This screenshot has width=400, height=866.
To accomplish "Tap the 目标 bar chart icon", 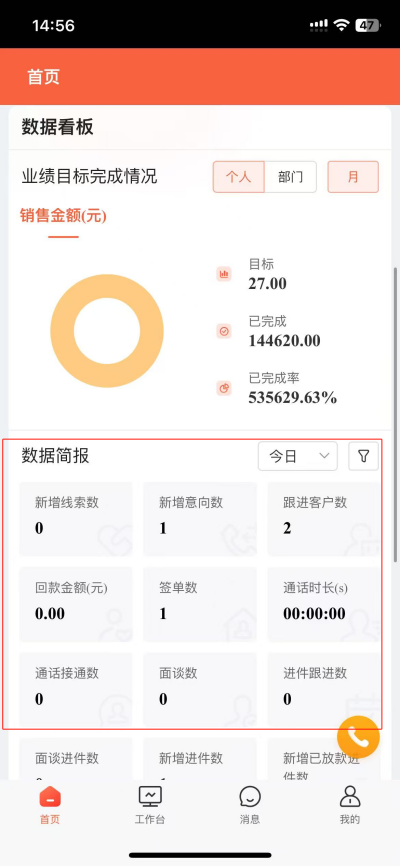I will (x=224, y=274).
